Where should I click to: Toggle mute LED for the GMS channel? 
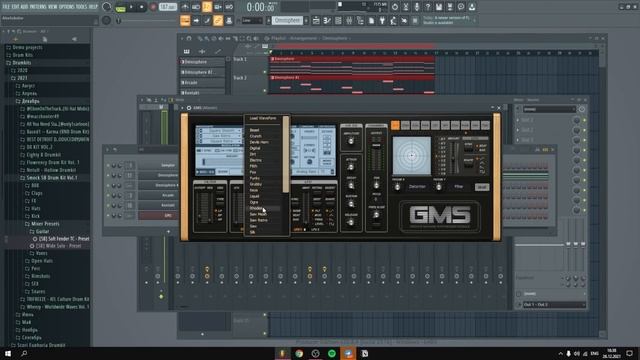[x=108, y=216]
